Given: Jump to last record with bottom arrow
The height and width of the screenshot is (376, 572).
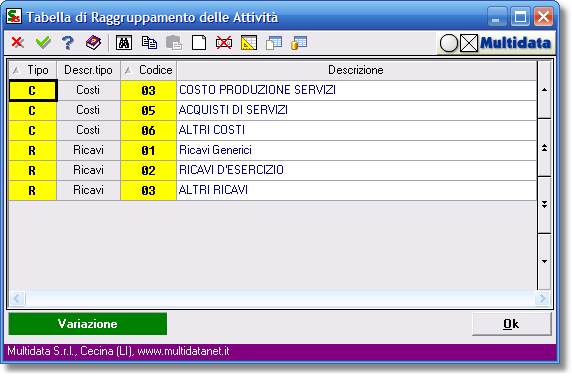Looking at the screenshot, I should [x=544, y=261].
